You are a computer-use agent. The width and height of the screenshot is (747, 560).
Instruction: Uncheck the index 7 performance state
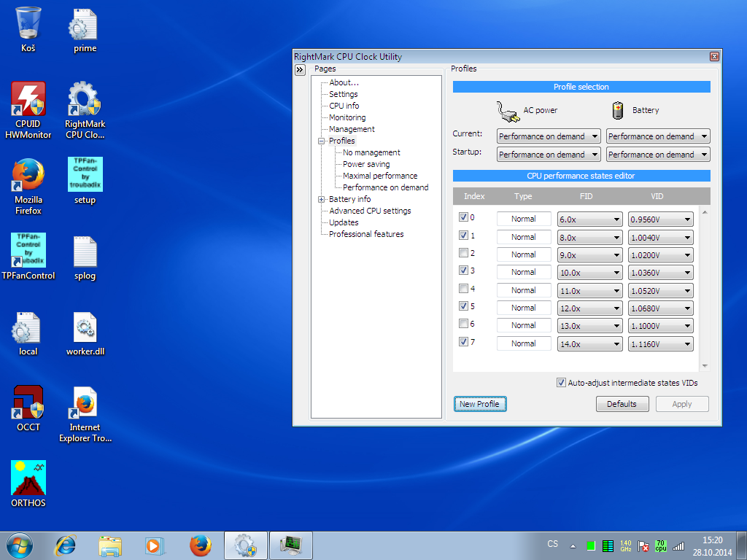point(463,341)
